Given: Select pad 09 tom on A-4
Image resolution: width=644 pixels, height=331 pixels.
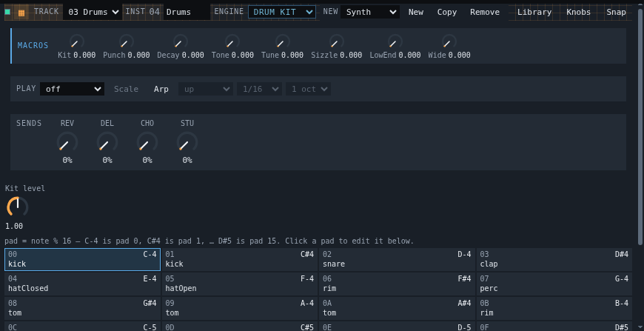Looking at the screenshot, I should tap(240, 308).
